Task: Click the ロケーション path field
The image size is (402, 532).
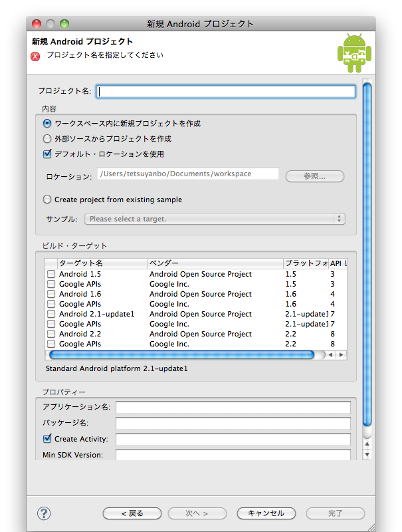Action: click(188, 174)
